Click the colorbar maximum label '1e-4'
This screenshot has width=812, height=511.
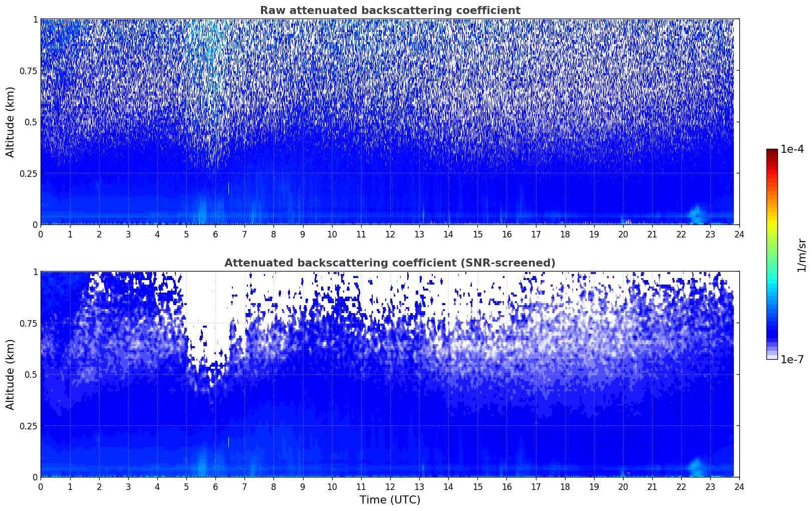792,149
